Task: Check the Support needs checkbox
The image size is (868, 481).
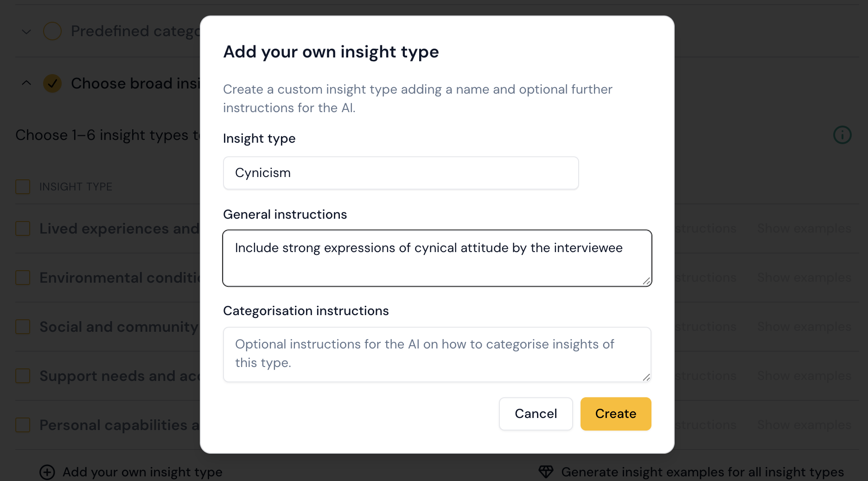Action: pyautogui.click(x=23, y=376)
